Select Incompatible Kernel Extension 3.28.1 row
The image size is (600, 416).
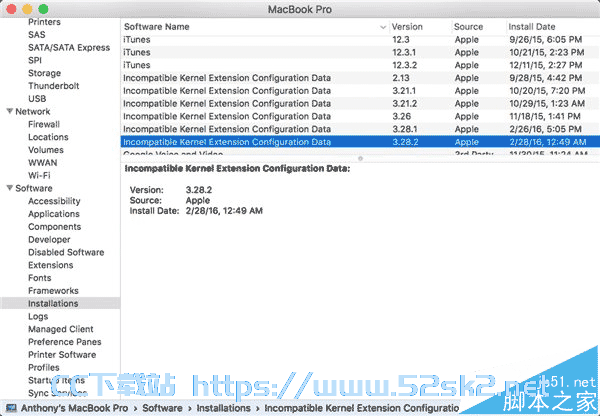360,129
